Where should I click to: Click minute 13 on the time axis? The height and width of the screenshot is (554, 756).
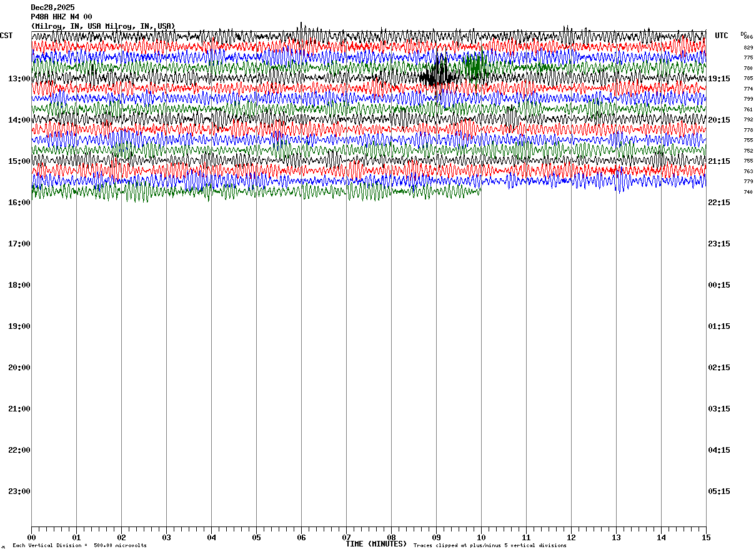coord(616,537)
